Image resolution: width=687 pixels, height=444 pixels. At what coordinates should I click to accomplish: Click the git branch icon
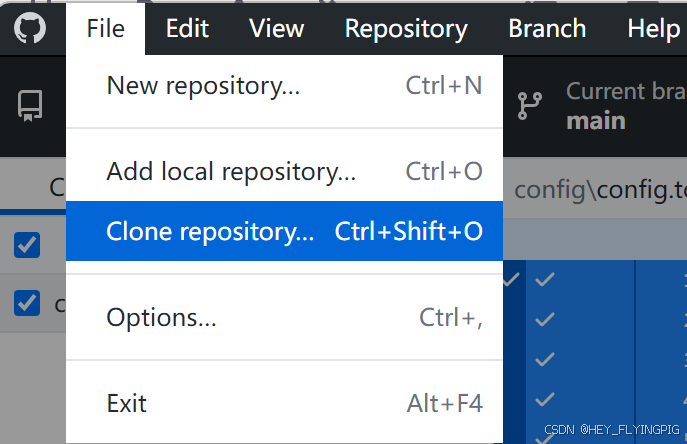pos(527,106)
